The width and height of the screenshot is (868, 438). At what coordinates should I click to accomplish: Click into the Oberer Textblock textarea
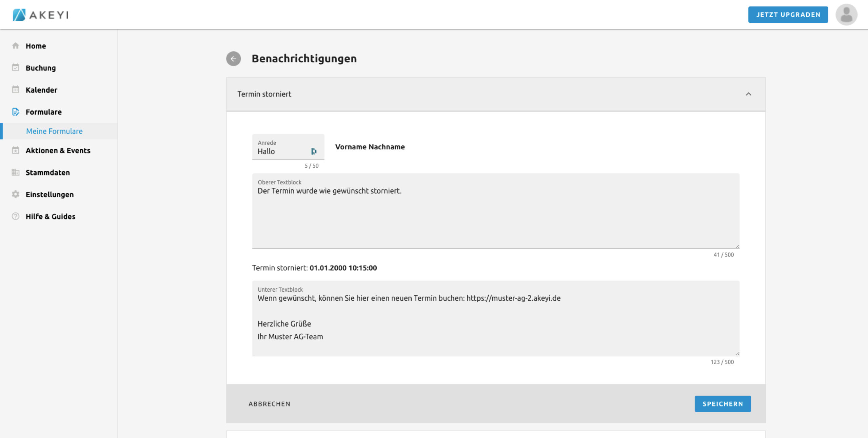pos(495,217)
